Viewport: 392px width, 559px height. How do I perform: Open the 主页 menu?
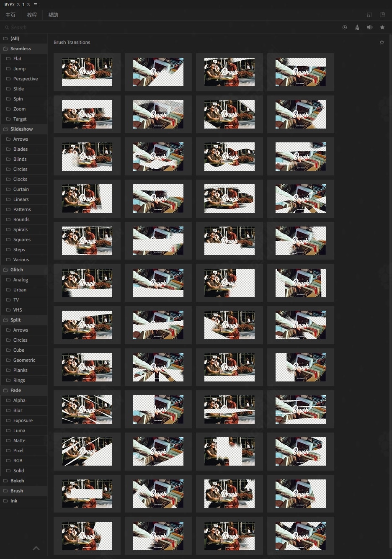coord(10,15)
